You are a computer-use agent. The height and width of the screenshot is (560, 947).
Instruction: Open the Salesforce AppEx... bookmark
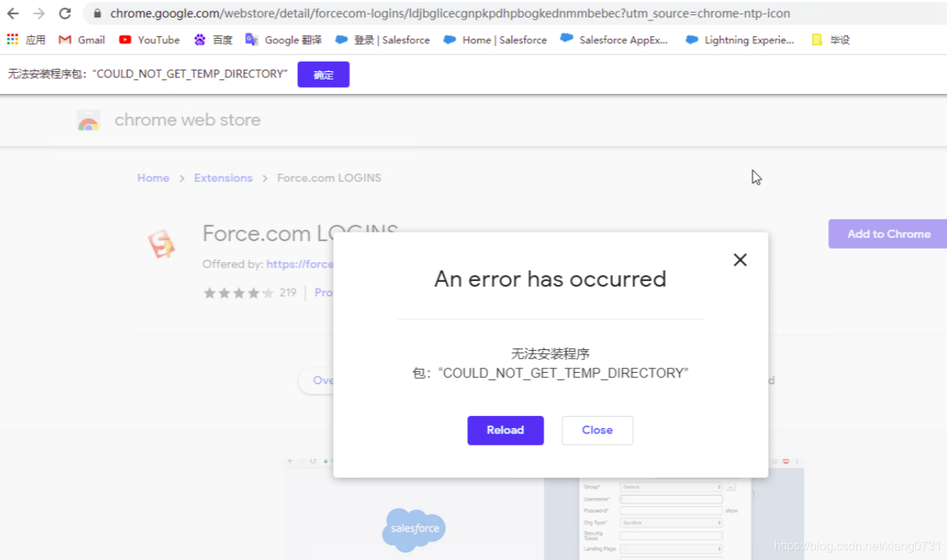(x=614, y=39)
